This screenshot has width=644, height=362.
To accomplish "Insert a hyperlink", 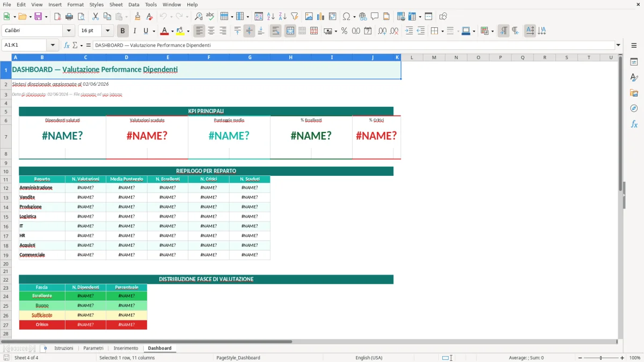I will pyautogui.click(x=363, y=17).
